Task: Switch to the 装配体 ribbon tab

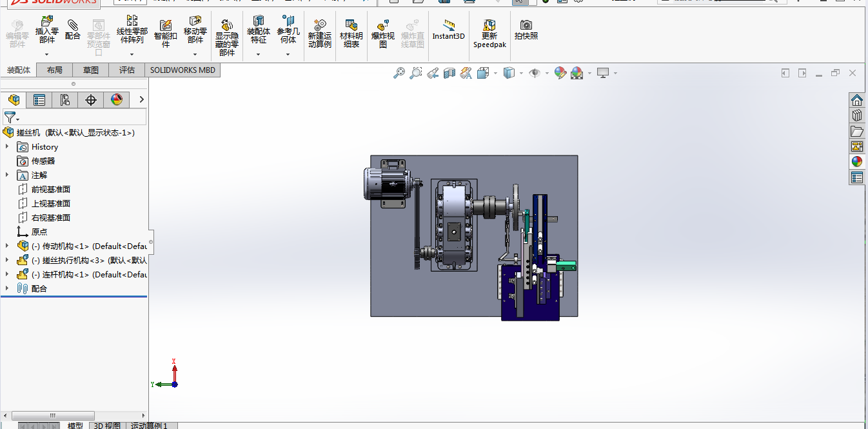Action: pyautogui.click(x=19, y=70)
